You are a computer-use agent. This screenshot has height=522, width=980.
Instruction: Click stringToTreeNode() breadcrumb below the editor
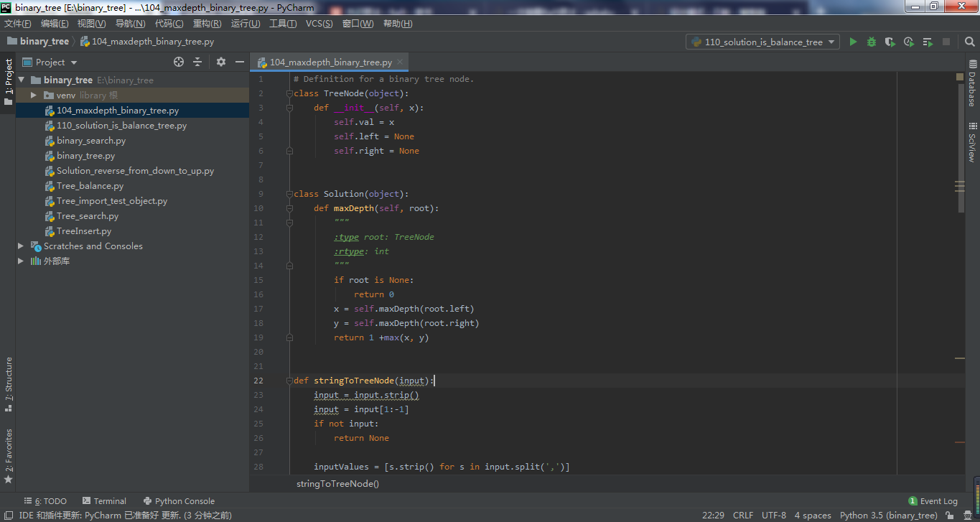click(337, 484)
